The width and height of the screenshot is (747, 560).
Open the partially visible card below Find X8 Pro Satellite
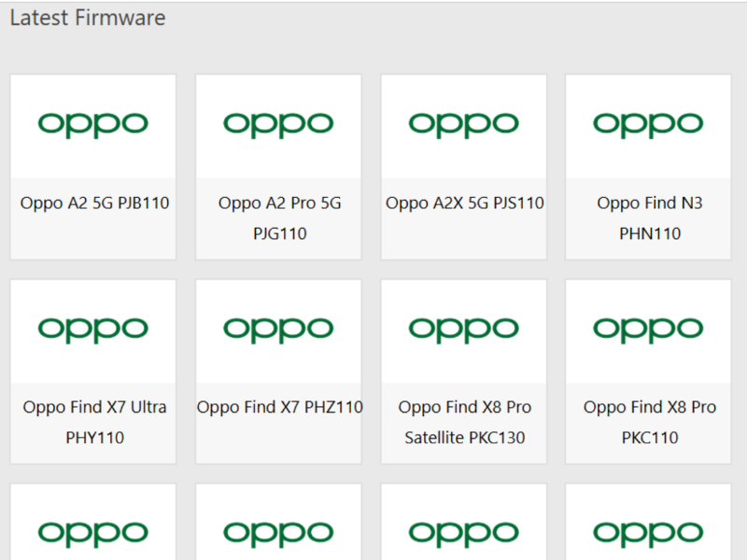(x=464, y=532)
